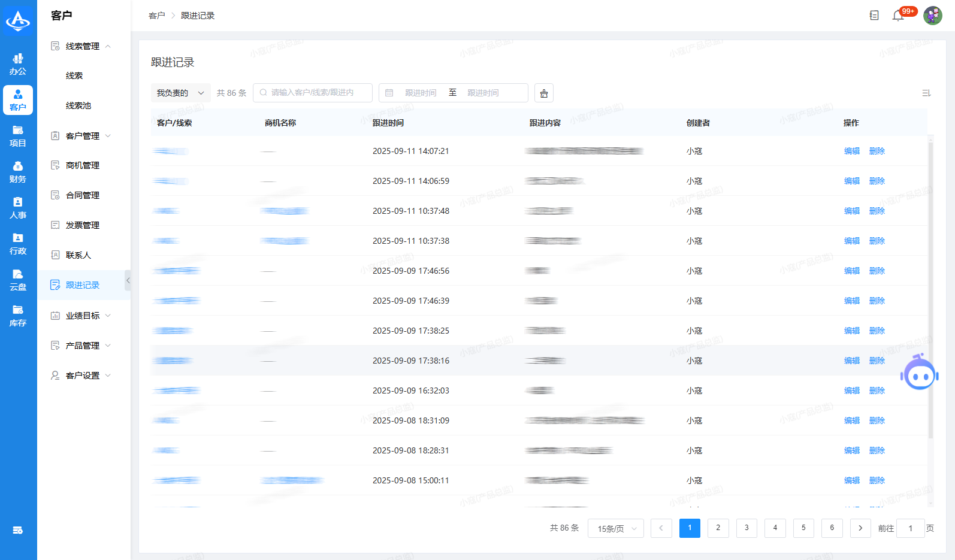955x560 pixels.
Task: Open 合同管理 from the side menu
Action: coord(83,195)
